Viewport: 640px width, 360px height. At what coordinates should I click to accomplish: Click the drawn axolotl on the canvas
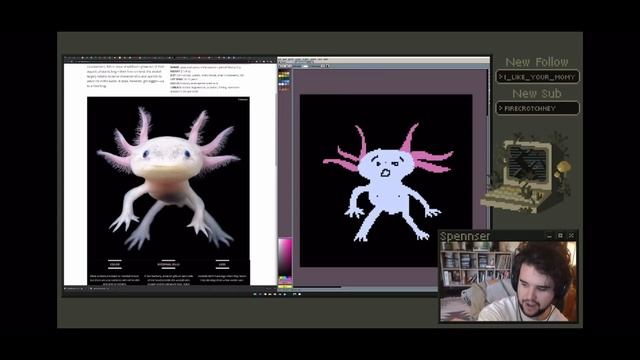click(x=388, y=182)
